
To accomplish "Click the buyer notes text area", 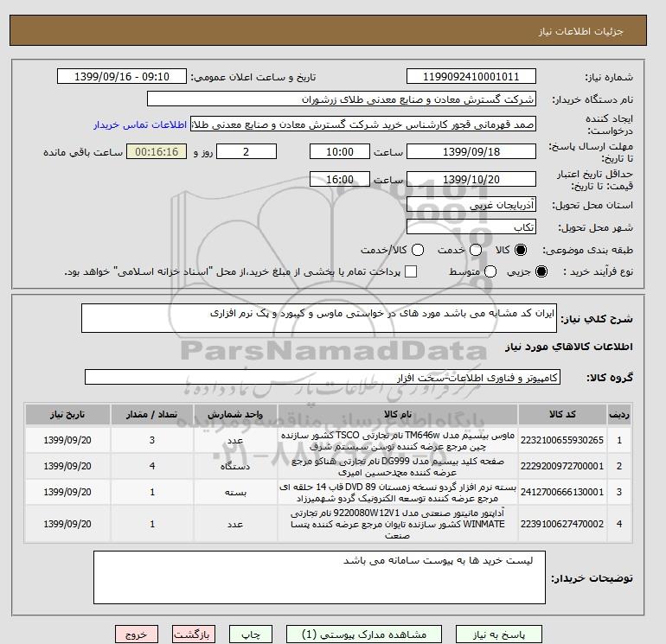I will [x=319, y=577].
